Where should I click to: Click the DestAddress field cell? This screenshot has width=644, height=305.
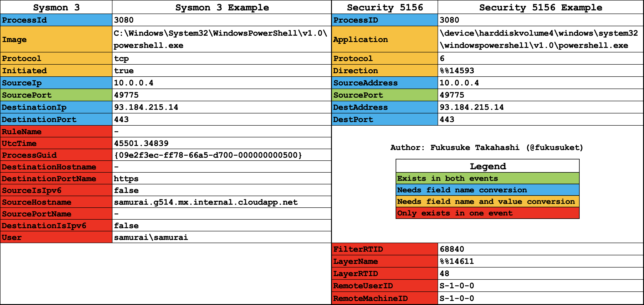coord(385,107)
